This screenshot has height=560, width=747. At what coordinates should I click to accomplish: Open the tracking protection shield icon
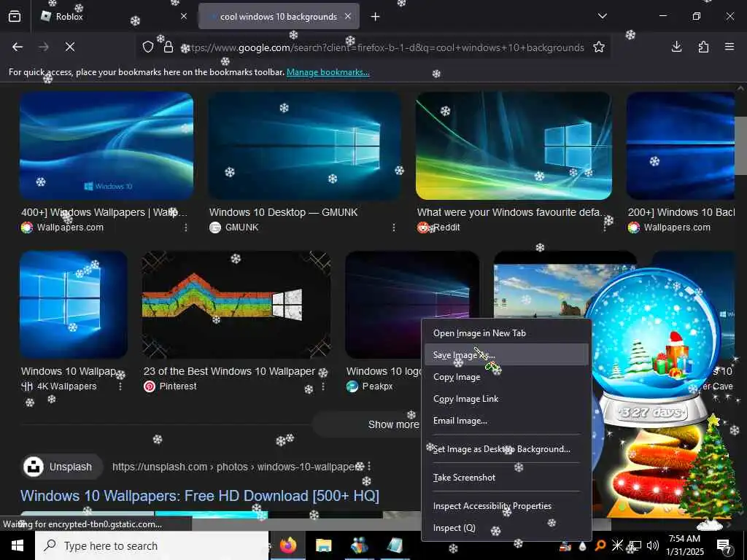click(x=148, y=47)
